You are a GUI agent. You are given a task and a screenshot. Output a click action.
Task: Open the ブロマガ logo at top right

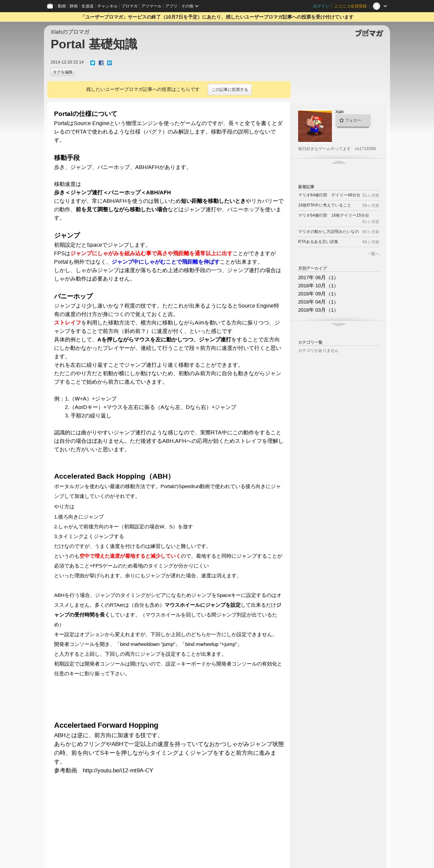pyautogui.click(x=369, y=33)
